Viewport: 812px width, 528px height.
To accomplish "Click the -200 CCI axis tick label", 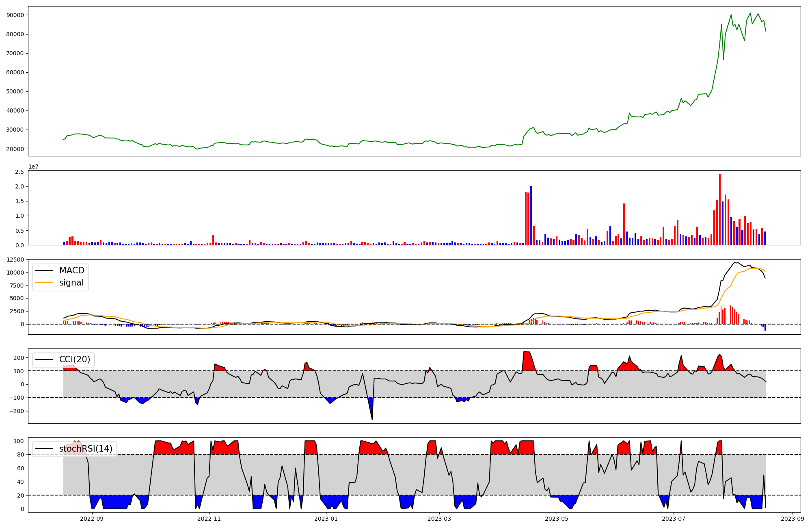I will point(17,411).
